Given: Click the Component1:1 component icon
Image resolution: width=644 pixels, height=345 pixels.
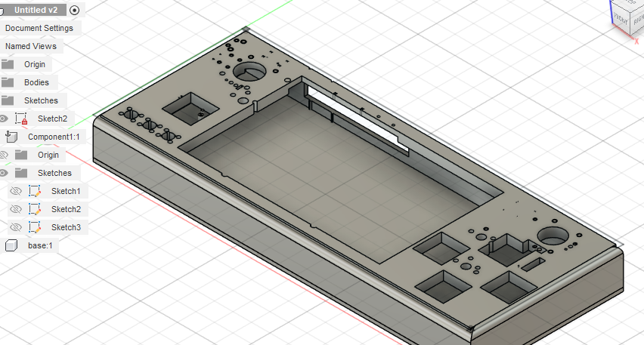Looking at the screenshot, I should tap(11, 137).
